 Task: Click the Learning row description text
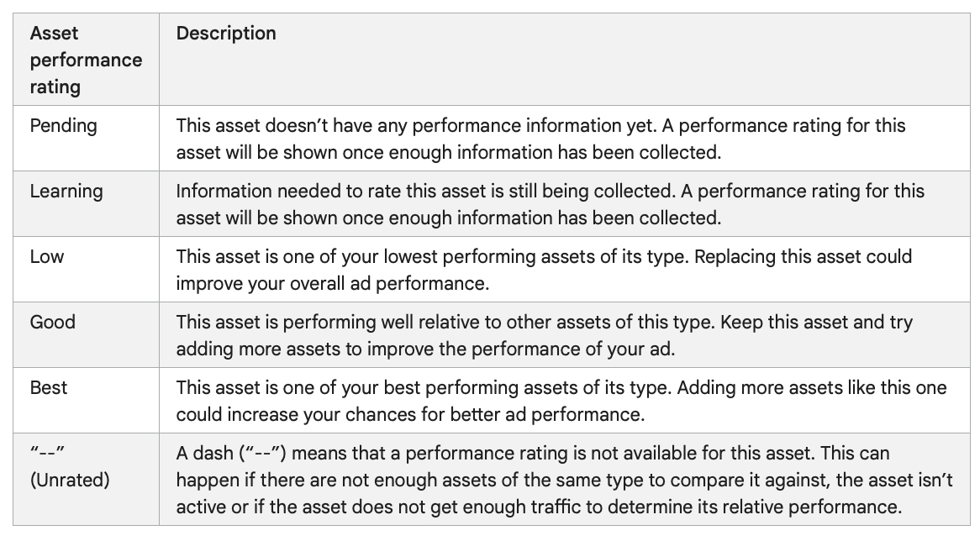coord(550,204)
